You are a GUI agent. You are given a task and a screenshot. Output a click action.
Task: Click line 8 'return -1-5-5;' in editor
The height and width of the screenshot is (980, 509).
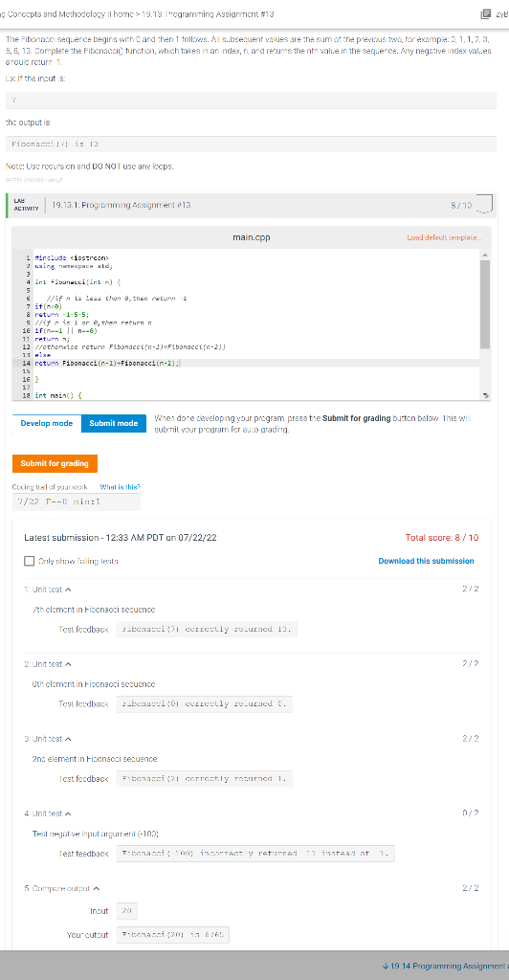pos(61,314)
